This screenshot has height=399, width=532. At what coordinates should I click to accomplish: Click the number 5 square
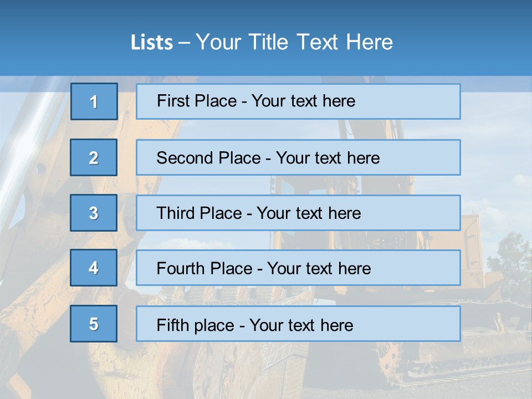[94, 324]
